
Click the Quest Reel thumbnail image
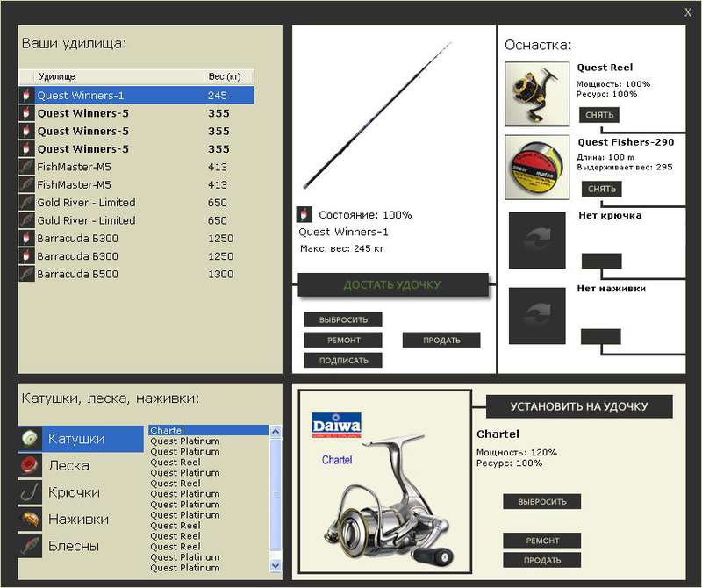click(537, 94)
